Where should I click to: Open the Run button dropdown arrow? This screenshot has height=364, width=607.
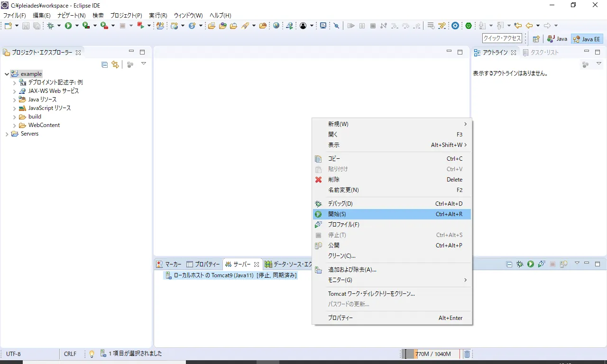point(77,26)
